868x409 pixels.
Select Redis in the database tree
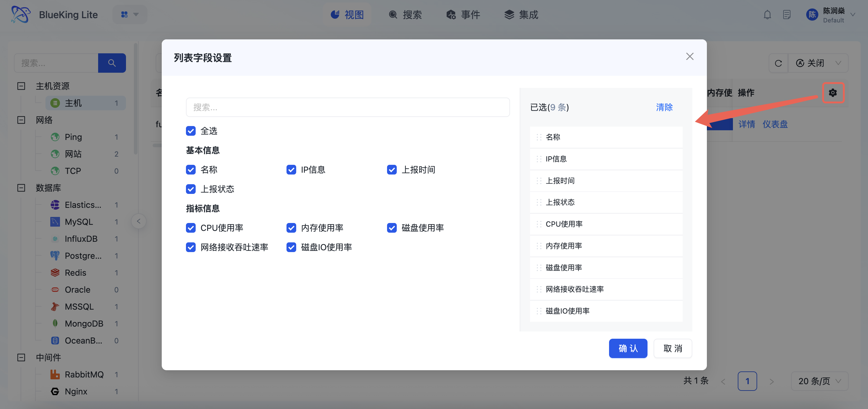point(75,272)
